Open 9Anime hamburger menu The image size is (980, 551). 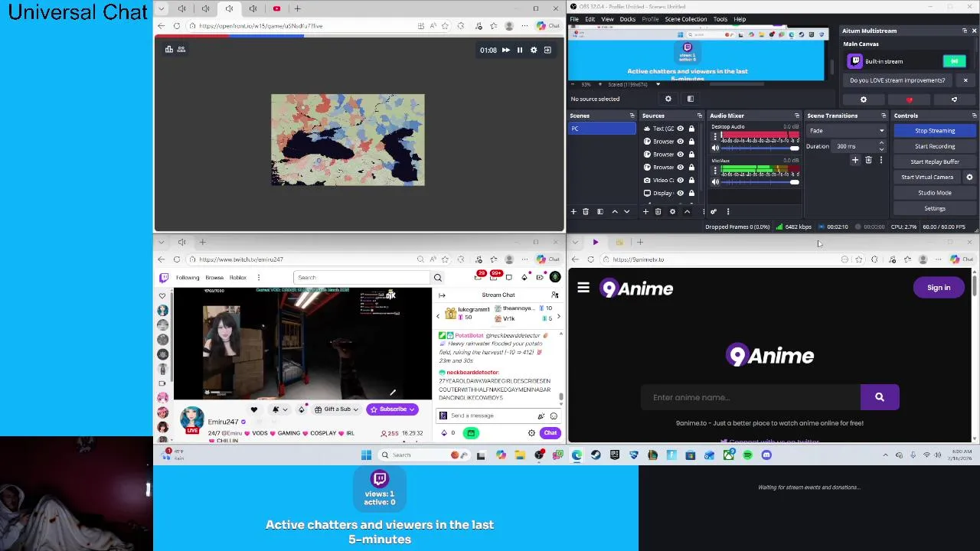[583, 288]
